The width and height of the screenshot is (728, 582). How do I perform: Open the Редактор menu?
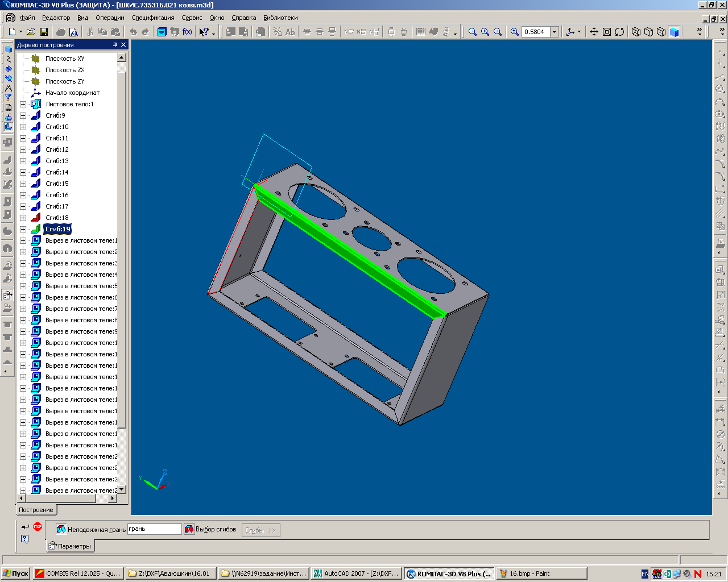point(56,18)
